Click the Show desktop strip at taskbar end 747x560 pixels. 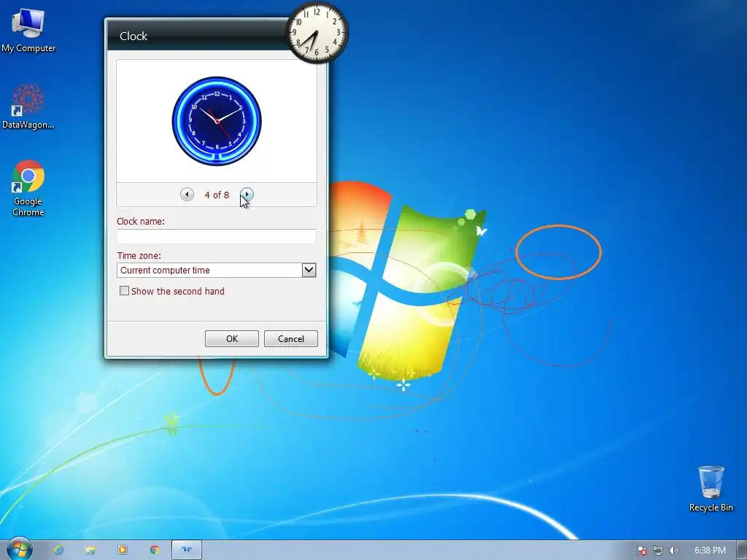[x=741, y=550]
